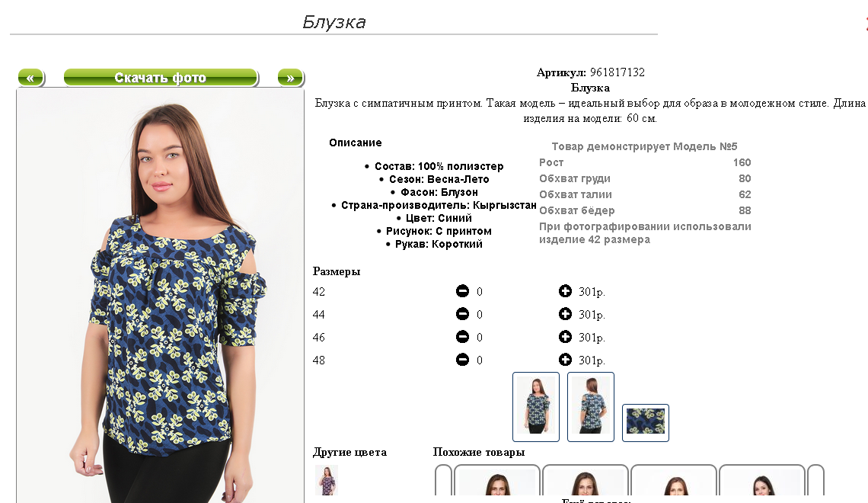Image resolution: width=868 pixels, height=503 pixels.
Task: Choose the other color variant thumbnail
Action: (327, 479)
